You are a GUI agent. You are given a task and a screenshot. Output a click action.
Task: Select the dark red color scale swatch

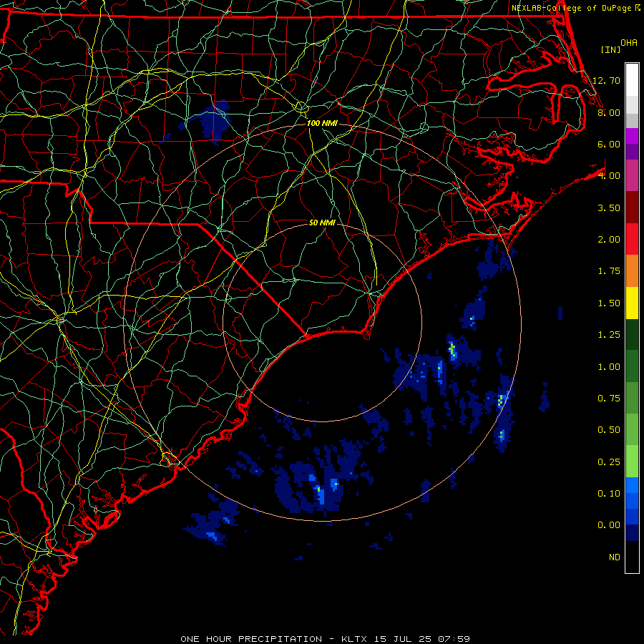click(x=632, y=208)
